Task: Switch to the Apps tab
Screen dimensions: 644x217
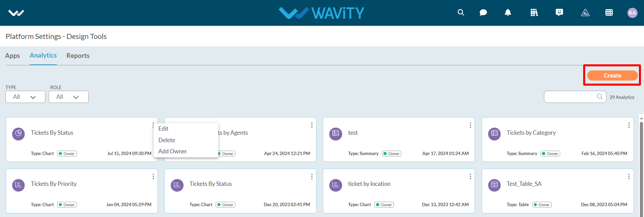Action: pyautogui.click(x=13, y=56)
